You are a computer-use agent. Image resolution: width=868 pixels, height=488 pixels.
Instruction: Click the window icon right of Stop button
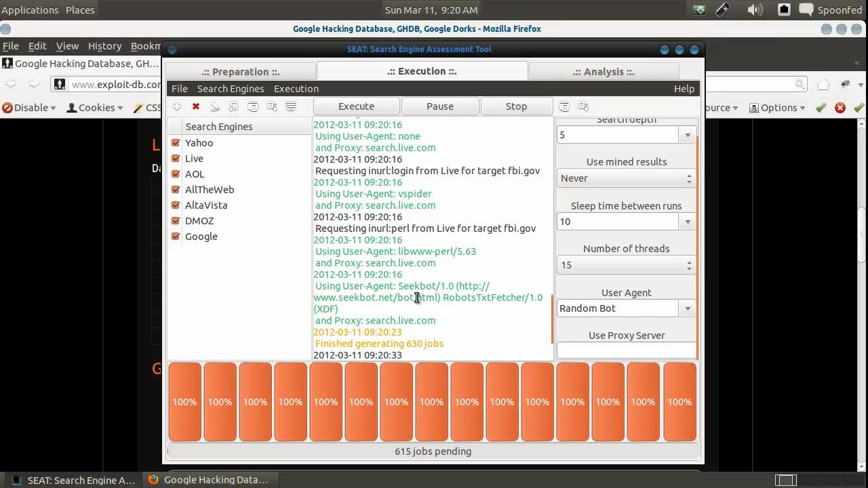pos(564,107)
